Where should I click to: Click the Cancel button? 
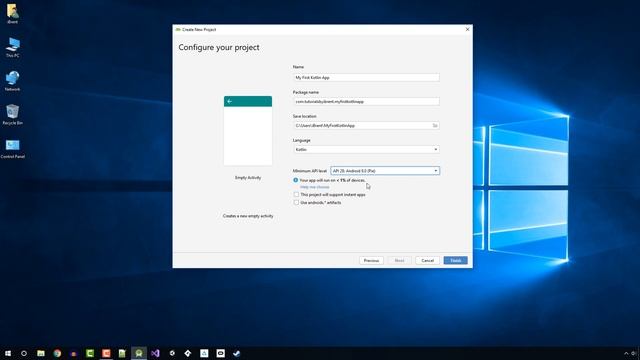coord(427,260)
